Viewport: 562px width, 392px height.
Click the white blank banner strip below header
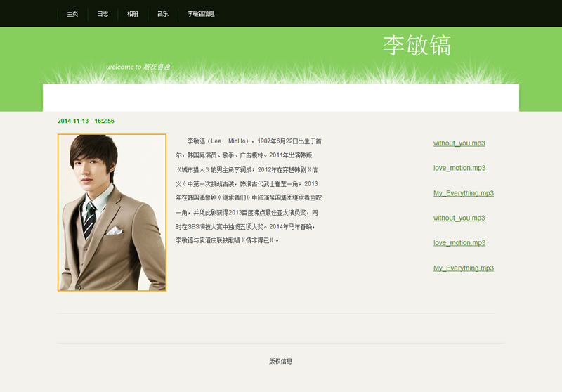click(281, 98)
